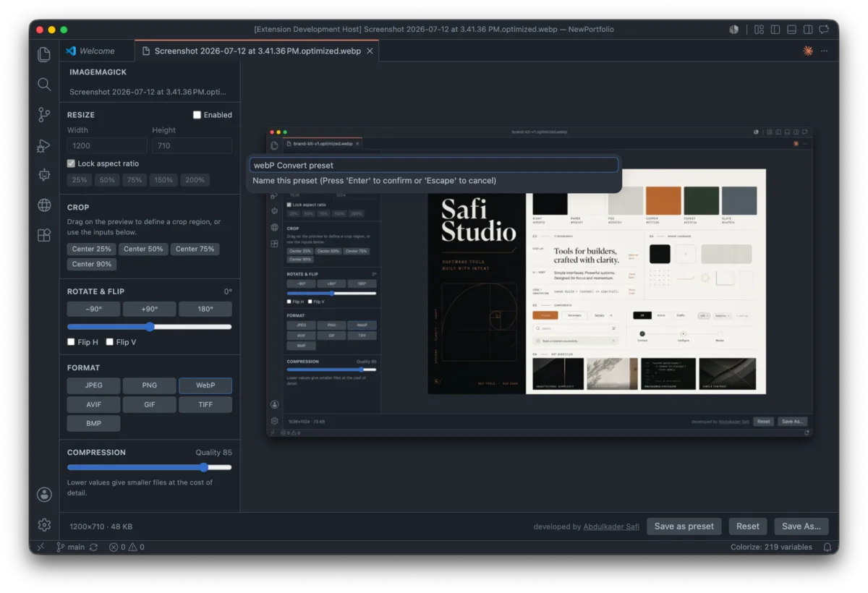
Task: Open the Run and Debug view icon
Action: pyautogui.click(x=44, y=145)
